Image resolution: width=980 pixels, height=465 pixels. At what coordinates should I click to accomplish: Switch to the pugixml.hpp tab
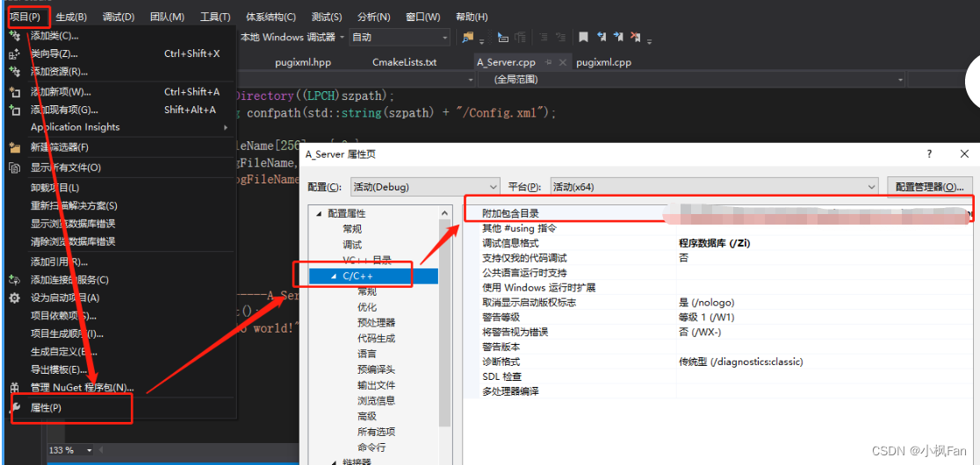[x=303, y=62]
